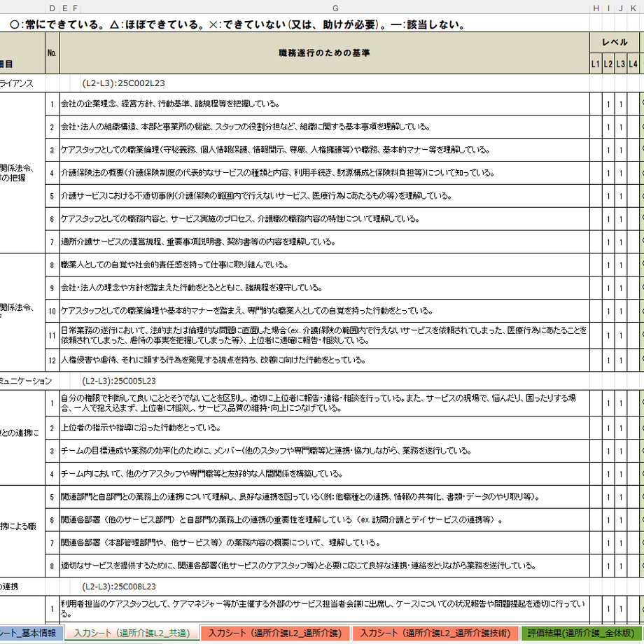Click L2 value for 上位者の指示や指導 row
Screen dimensions: 644x644
[x=608, y=428]
